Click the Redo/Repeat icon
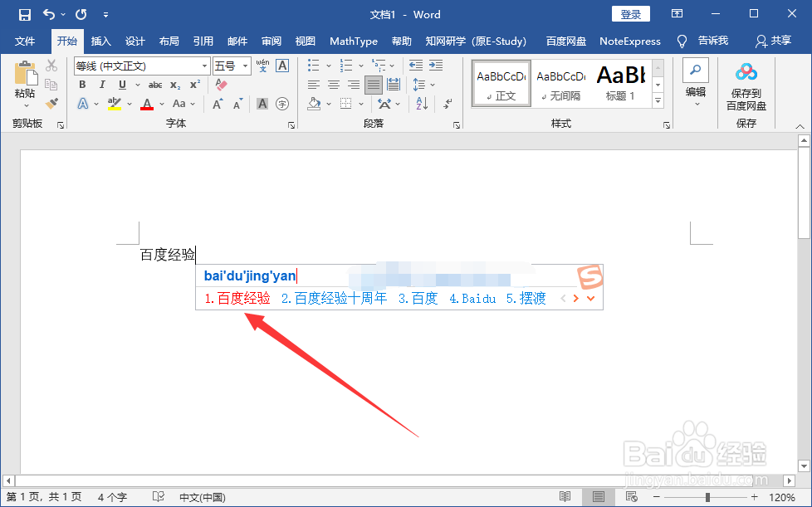The width and height of the screenshot is (812, 507). pos(81,14)
